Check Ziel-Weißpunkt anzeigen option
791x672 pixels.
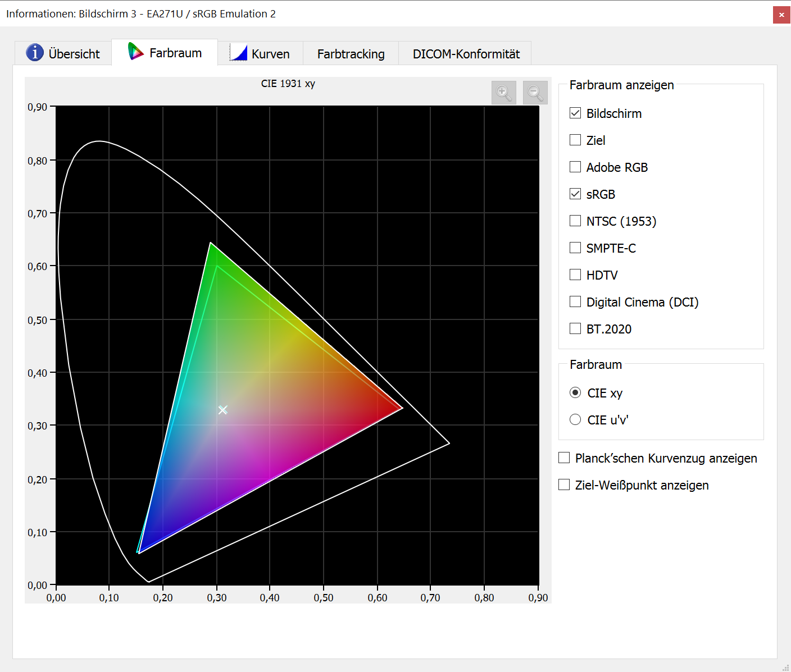click(x=565, y=484)
